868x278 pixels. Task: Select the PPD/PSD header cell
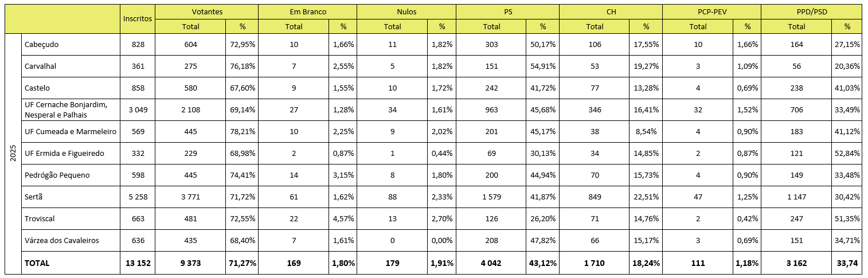pyautogui.click(x=811, y=11)
